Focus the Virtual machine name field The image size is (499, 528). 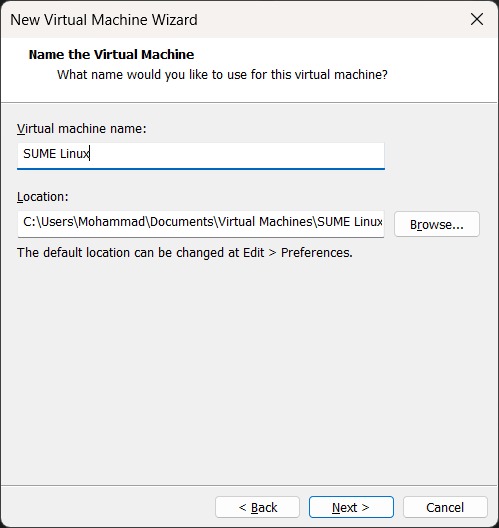pos(201,156)
